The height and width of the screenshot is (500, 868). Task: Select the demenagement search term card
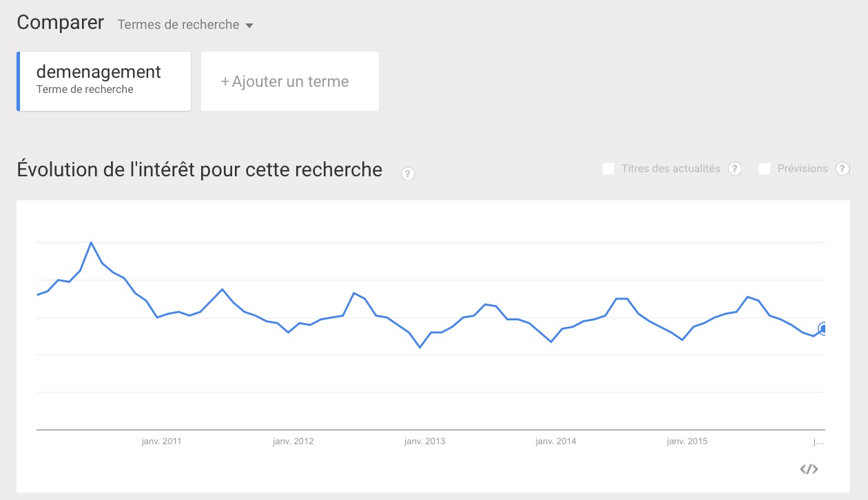pyautogui.click(x=104, y=81)
